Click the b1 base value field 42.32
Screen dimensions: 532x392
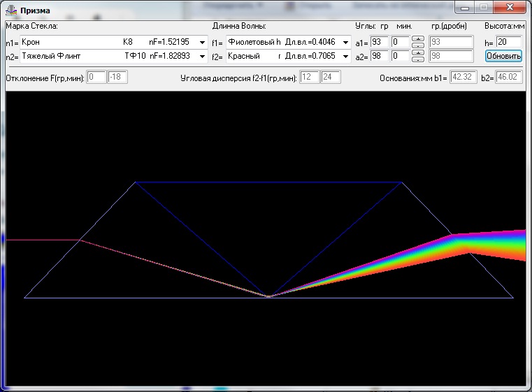(463, 77)
